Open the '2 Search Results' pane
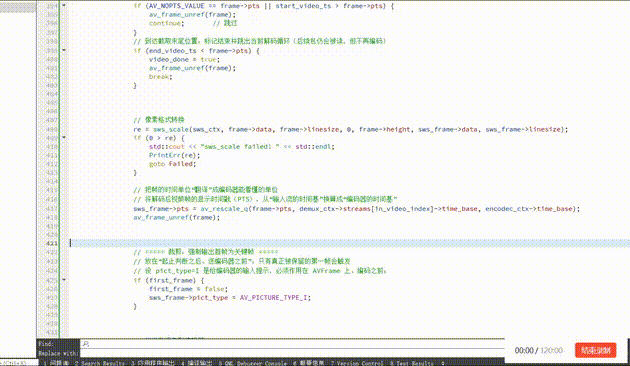Screen dimensions: 630x366 click(x=100, y=363)
